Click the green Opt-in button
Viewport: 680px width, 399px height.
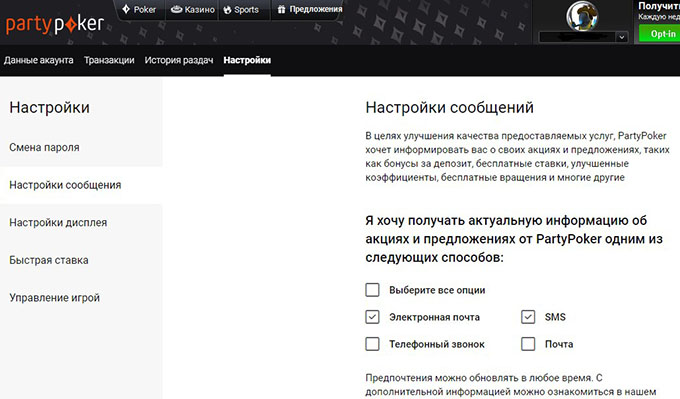tap(660, 34)
